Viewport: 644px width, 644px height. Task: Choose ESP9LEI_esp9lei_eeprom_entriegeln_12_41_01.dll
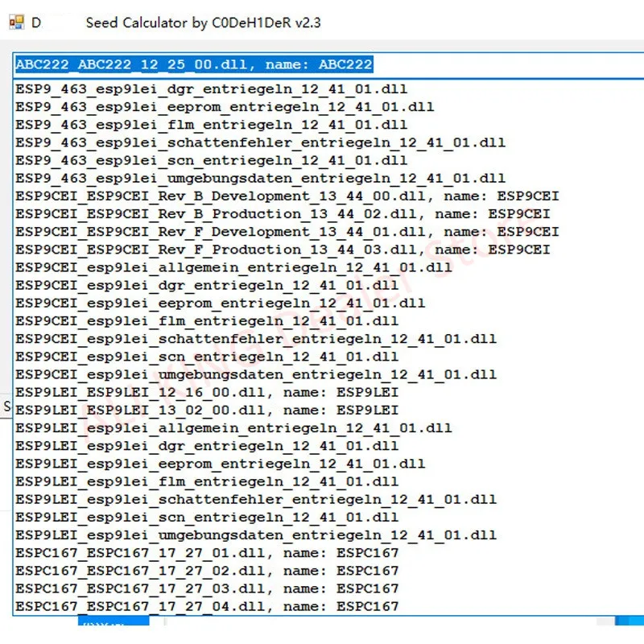tap(220, 464)
